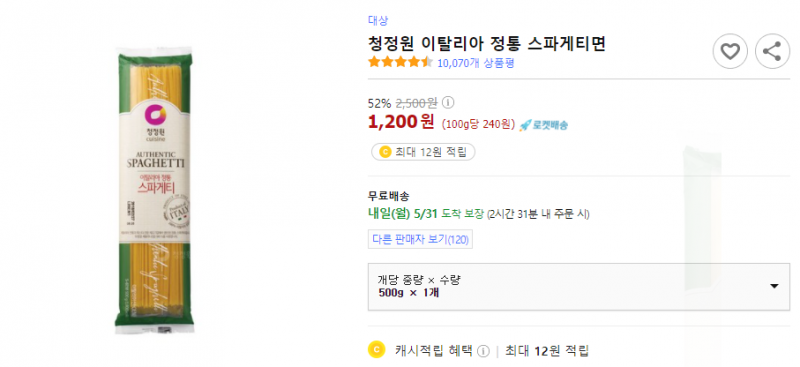Click the info icon beside 2,500원 price
Viewport: 800px width, 367px height.
(448, 103)
